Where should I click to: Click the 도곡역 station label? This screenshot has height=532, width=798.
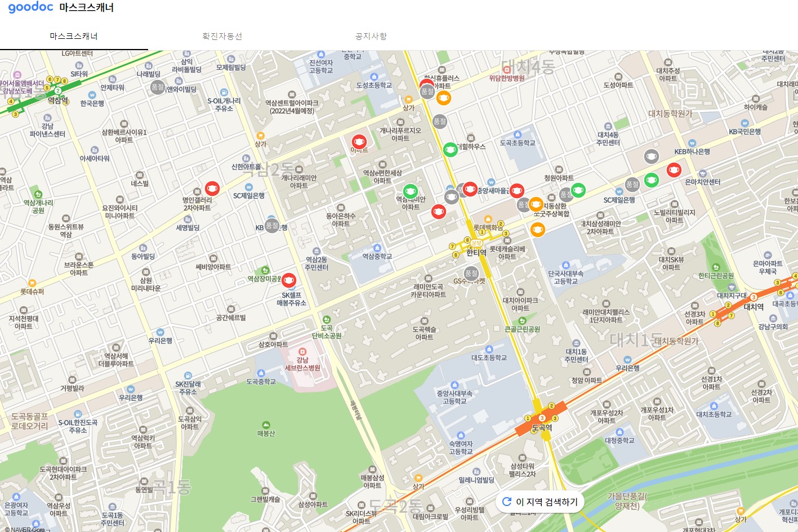542,428
